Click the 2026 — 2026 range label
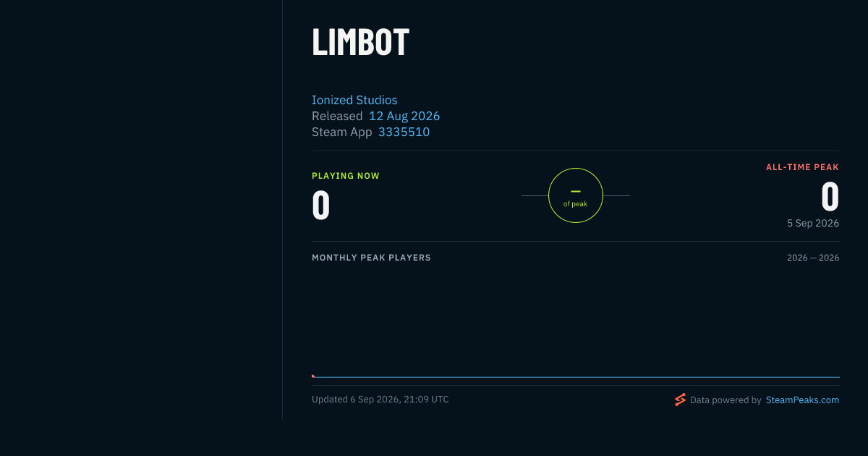 tap(813, 258)
